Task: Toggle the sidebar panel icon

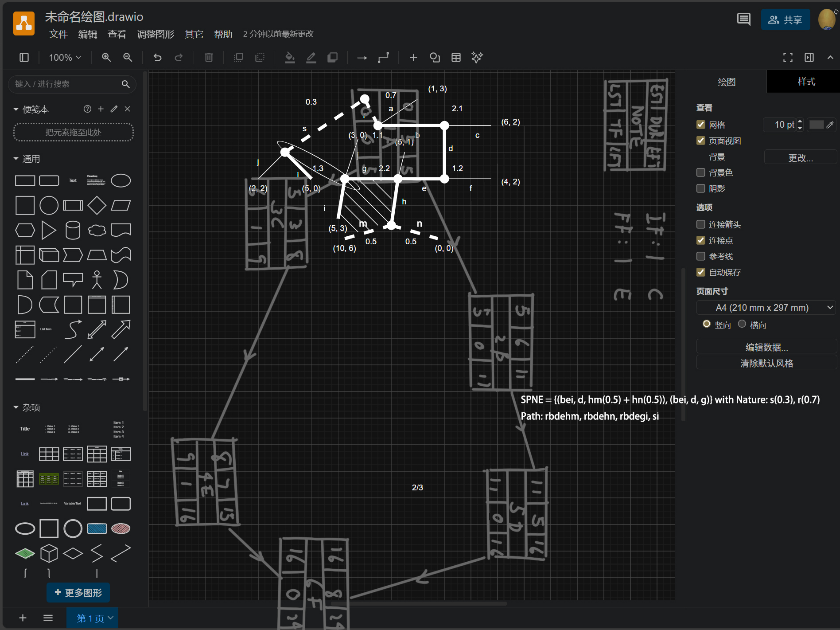Action: pos(24,57)
